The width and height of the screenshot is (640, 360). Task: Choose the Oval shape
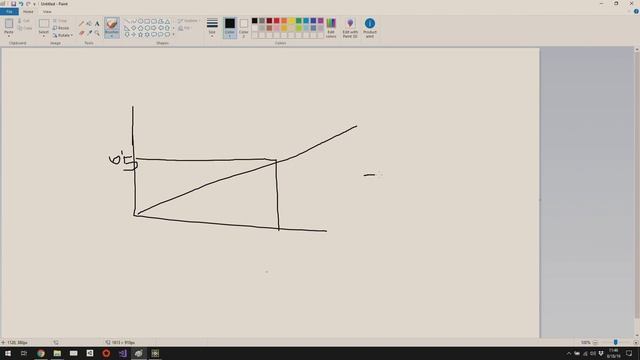pos(140,21)
